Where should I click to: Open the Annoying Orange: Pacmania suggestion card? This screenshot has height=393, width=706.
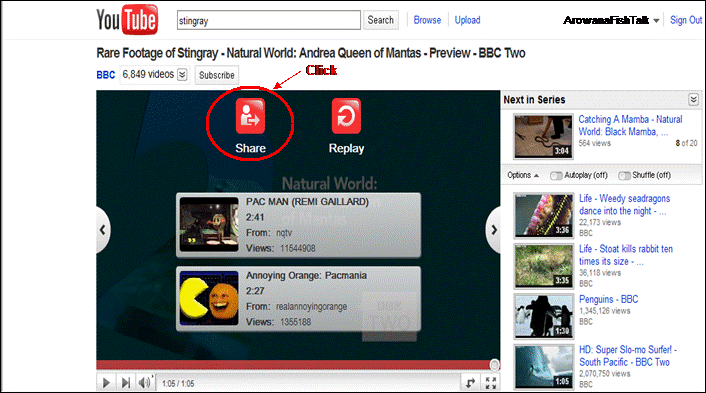[299, 299]
